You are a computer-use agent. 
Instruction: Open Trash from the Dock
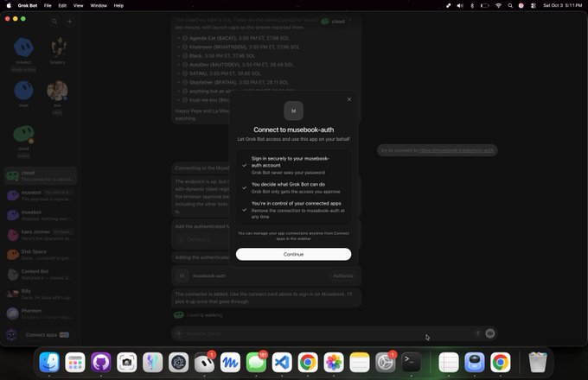pyautogui.click(x=537, y=363)
